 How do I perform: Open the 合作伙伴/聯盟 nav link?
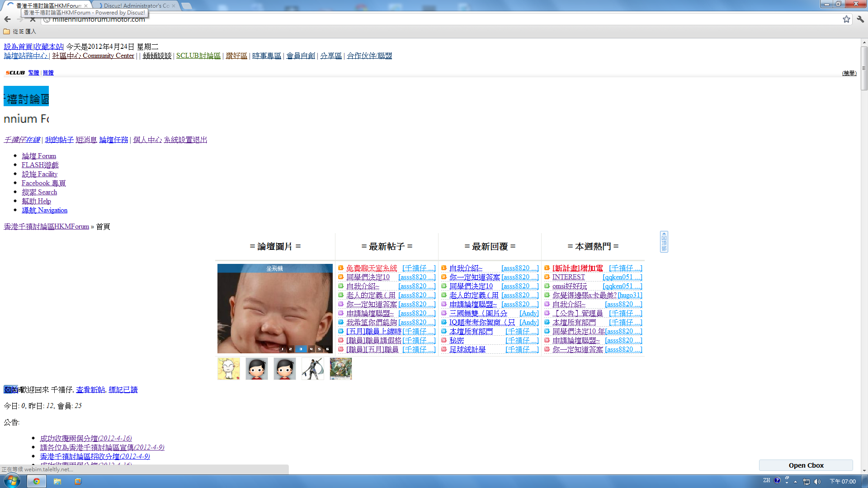pyautogui.click(x=369, y=56)
